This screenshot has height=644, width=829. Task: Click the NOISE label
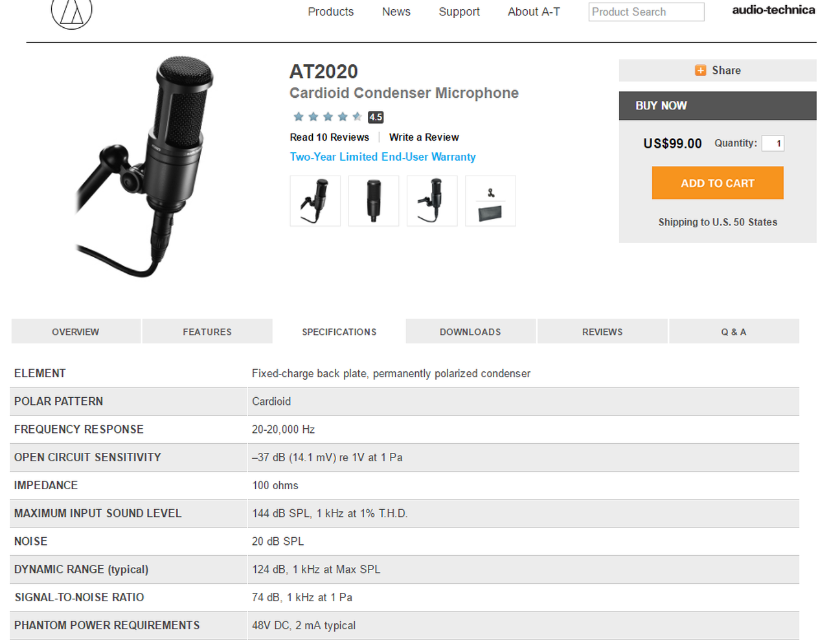click(30, 541)
